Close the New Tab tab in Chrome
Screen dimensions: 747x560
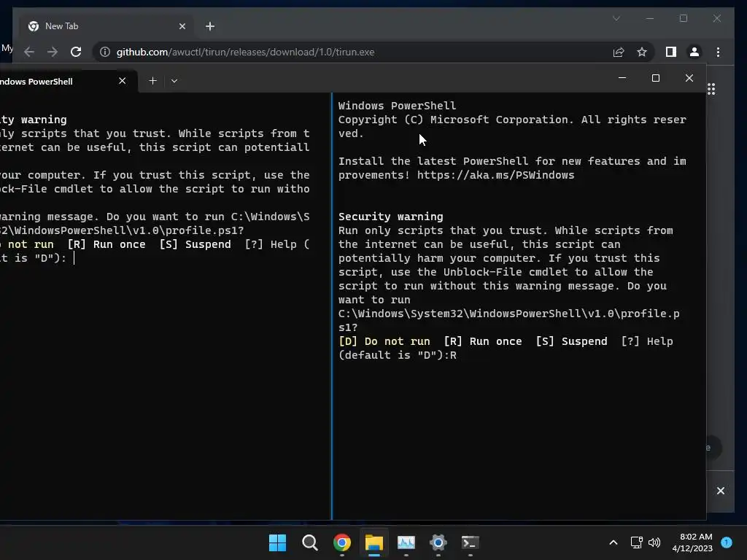(182, 26)
